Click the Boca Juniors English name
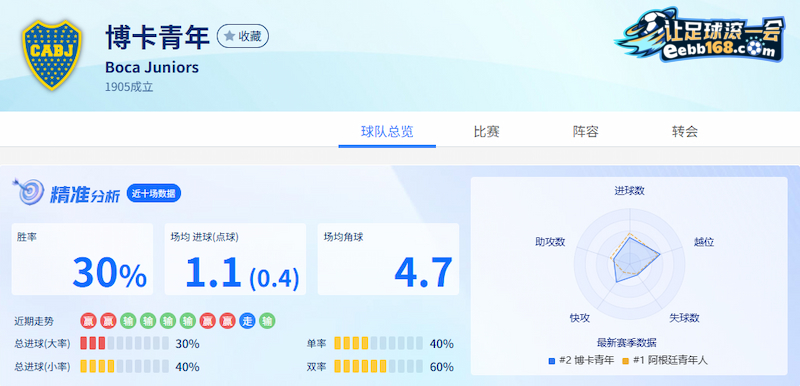Screen dimensions: 800x386 [x=152, y=67]
